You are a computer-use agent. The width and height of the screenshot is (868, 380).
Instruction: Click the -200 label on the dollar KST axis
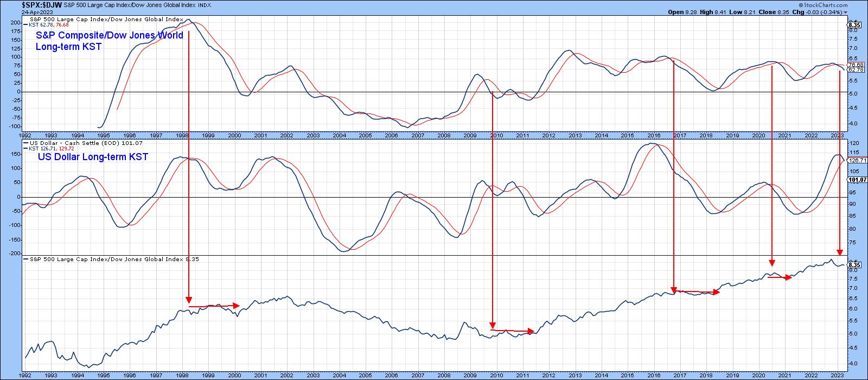click(x=14, y=254)
